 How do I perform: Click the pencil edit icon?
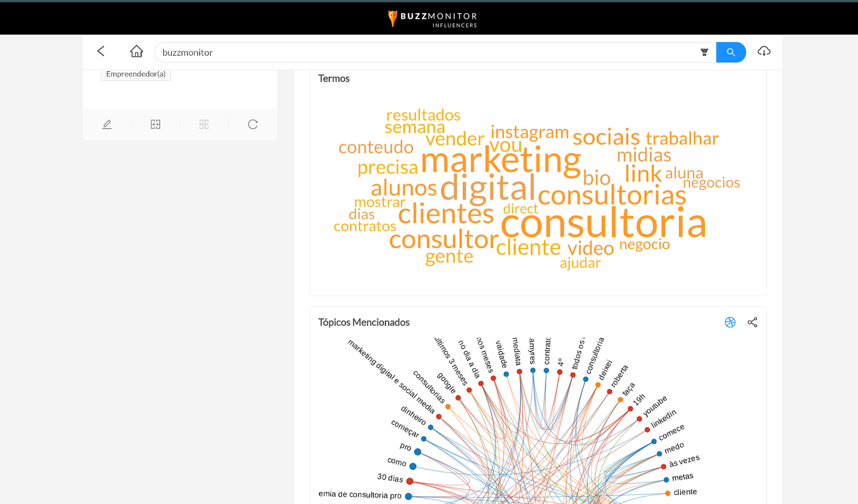tap(107, 124)
